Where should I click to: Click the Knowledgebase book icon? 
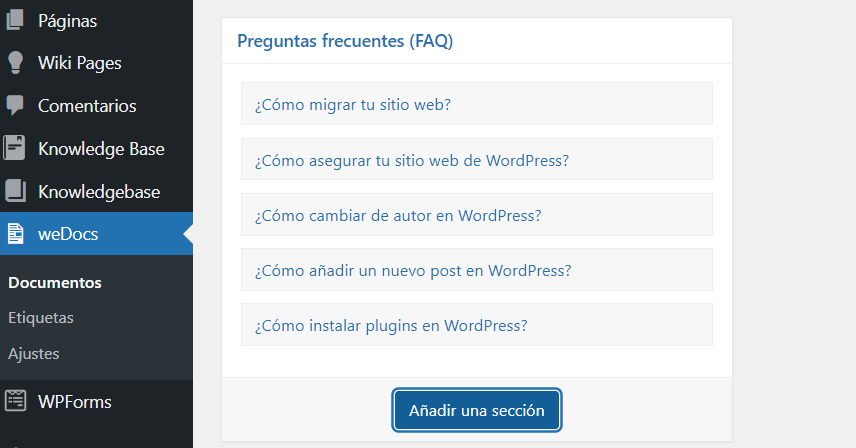(15, 191)
